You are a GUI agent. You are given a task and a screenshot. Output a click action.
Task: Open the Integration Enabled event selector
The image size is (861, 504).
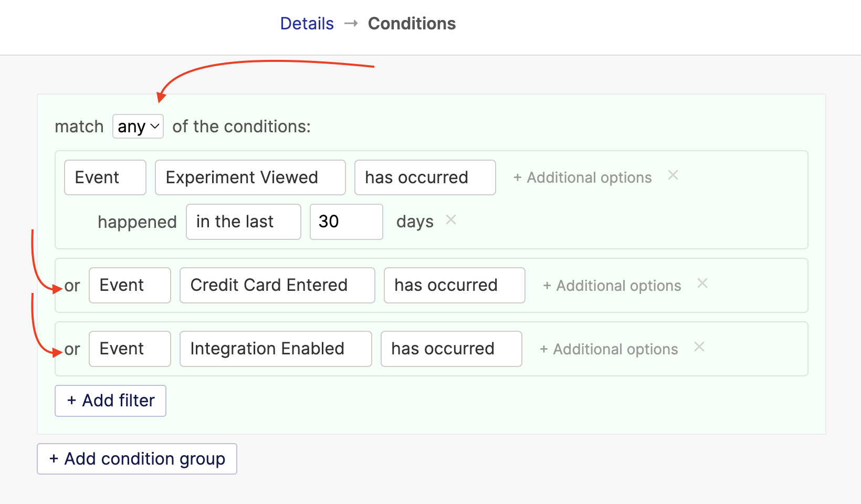[x=276, y=349]
